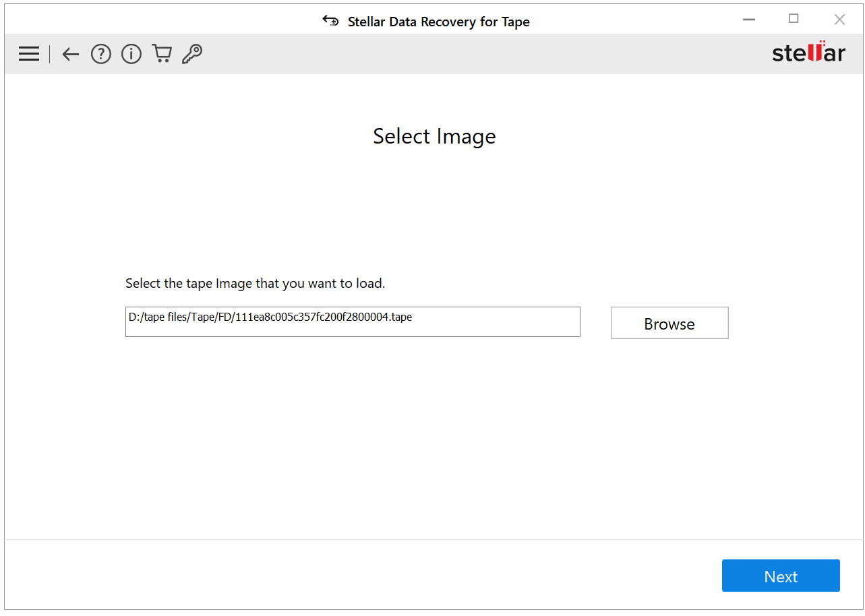Close the Stellar Data Recovery window

pos(839,20)
